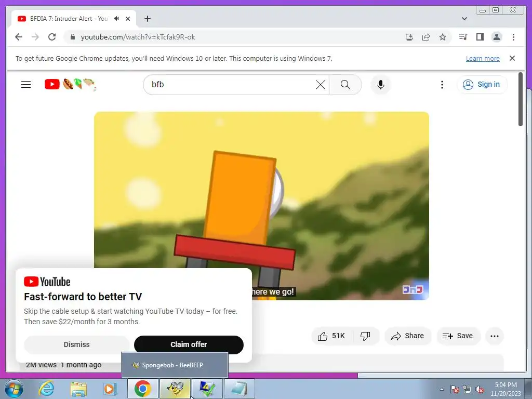Install YouTube app icon in address bar

pyautogui.click(x=409, y=37)
